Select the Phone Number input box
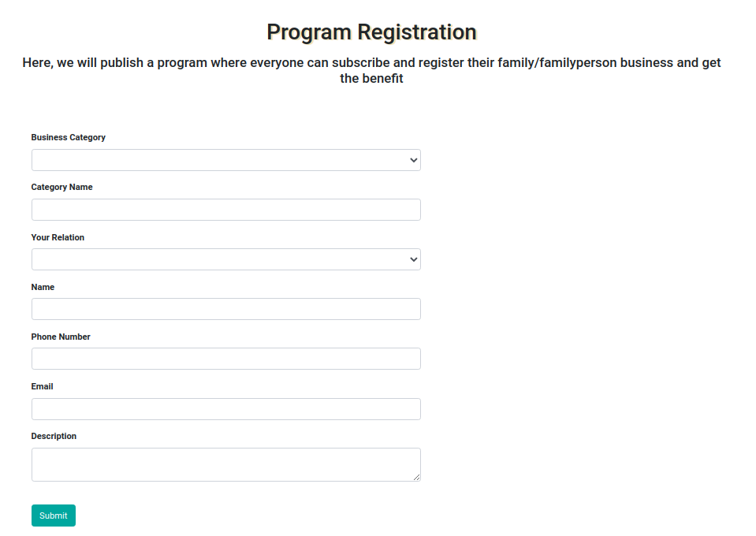The image size is (756, 536). click(225, 359)
